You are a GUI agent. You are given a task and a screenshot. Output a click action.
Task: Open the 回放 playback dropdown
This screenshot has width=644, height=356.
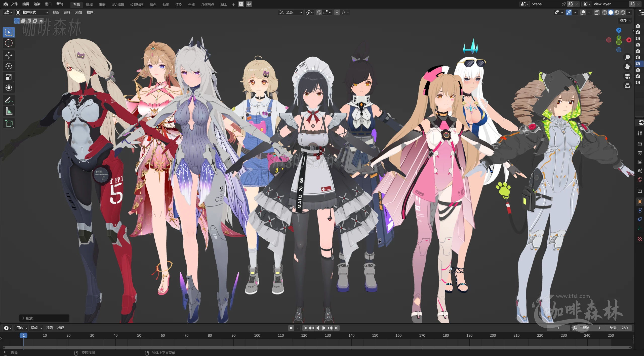click(22, 328)
